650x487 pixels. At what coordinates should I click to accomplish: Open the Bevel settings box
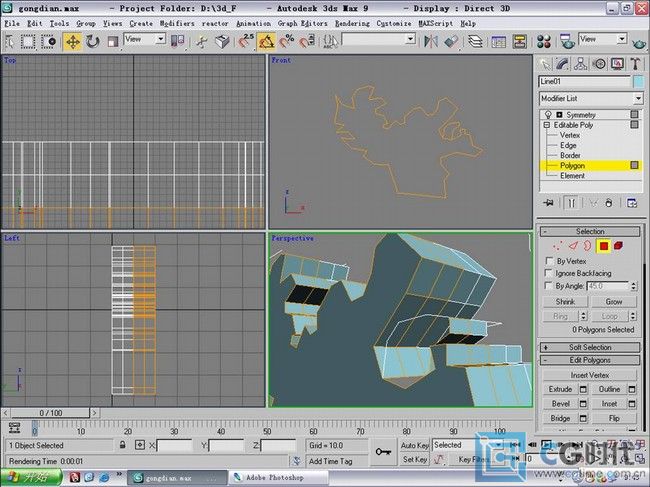tap(583, 404)
